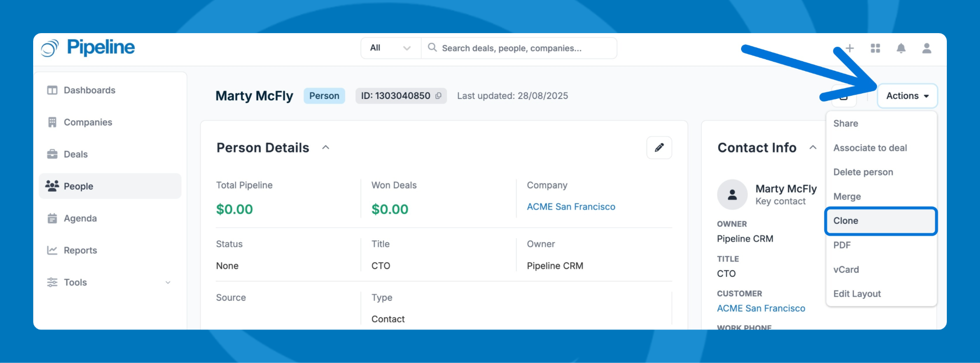The image size is (980, 363).
Task: Open ACME San Francisco company link
Action: [571, 207]
